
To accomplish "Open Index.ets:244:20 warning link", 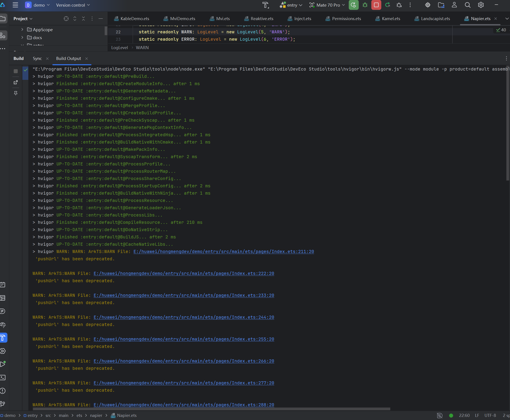I will point(184,317).
